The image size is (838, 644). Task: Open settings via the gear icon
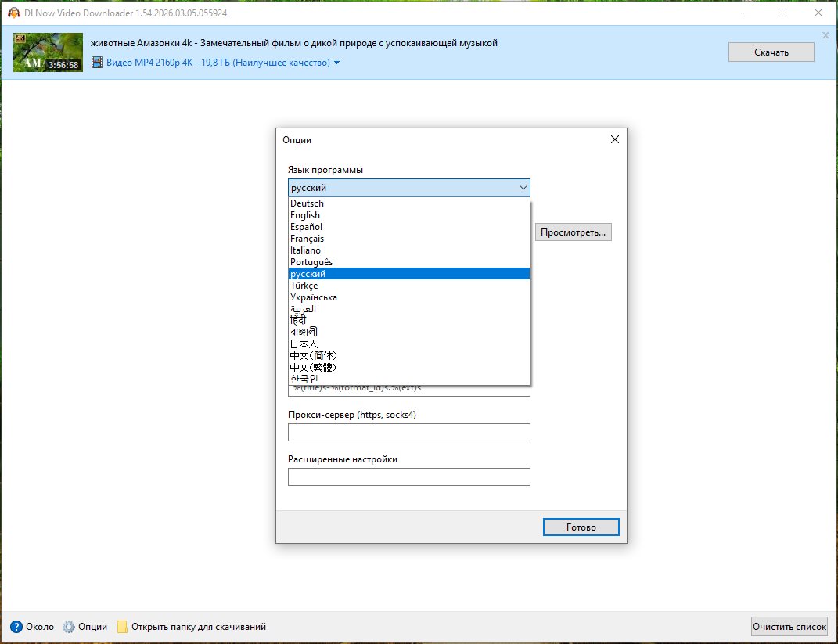click(69, 627)
